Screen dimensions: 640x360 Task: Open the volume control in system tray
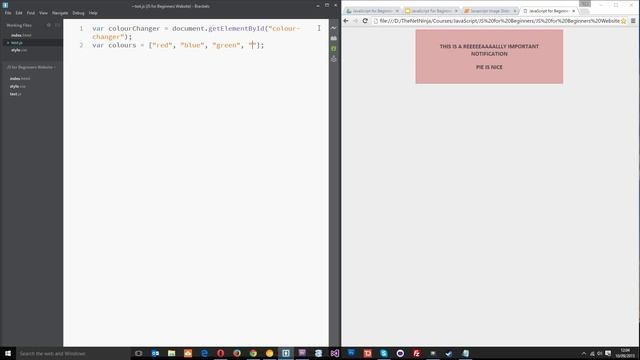point(600,353)
